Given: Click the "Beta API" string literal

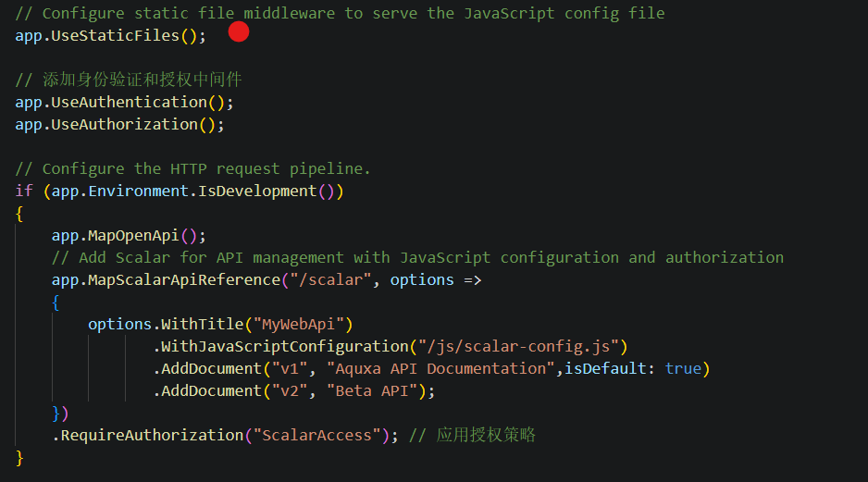Looking at the screenshot, I should pos(372,390).
